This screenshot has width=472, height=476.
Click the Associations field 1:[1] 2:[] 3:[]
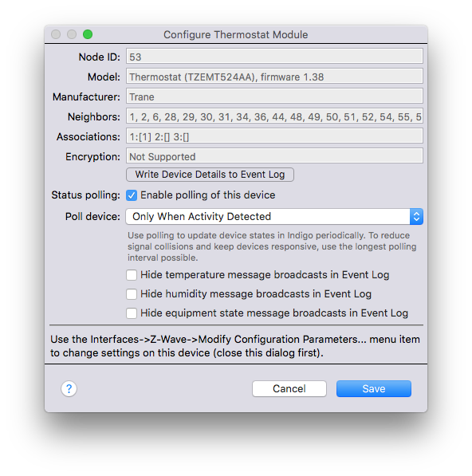point(274,136)
